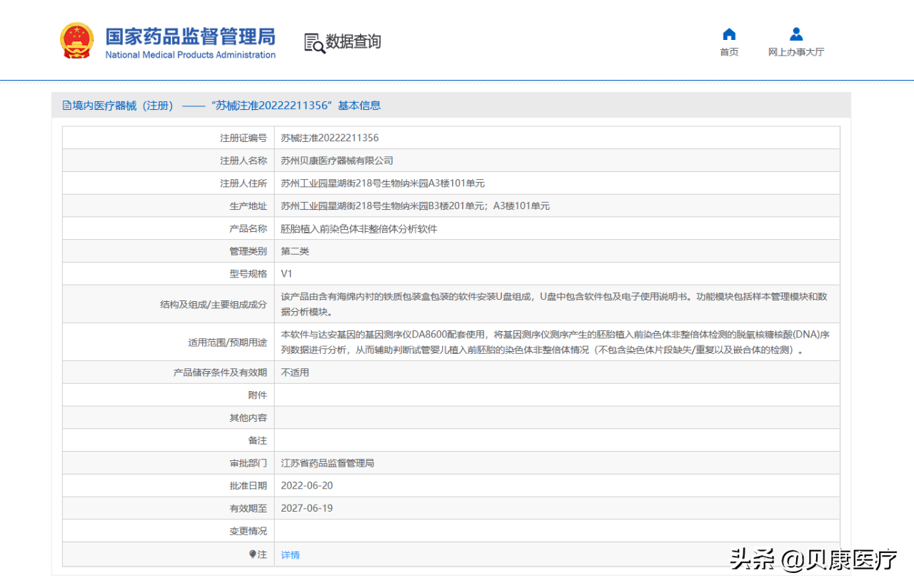Click the 变更情况 row label
The width and height of the screenshot is (914, 588).
(248, 532)
